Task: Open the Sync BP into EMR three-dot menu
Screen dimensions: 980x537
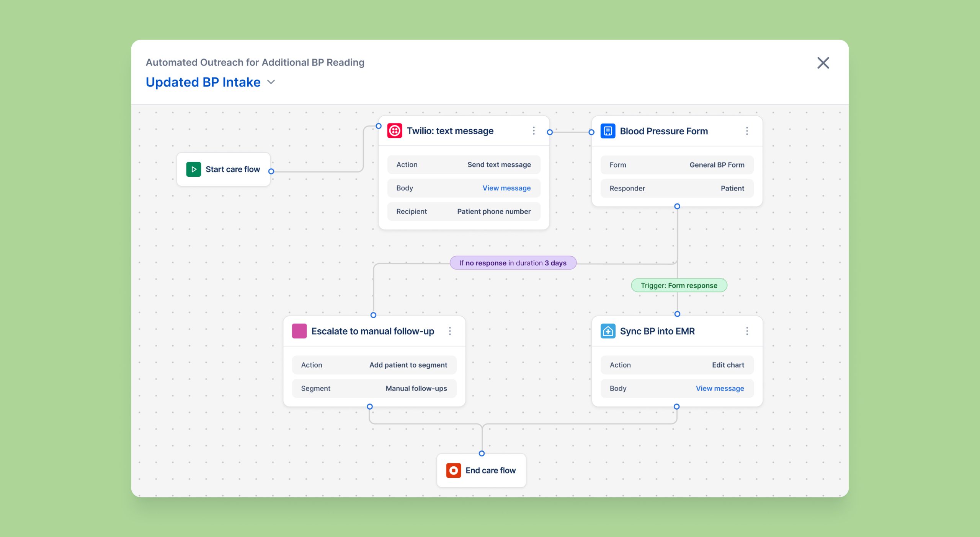Action: click(x=747, y=331)
